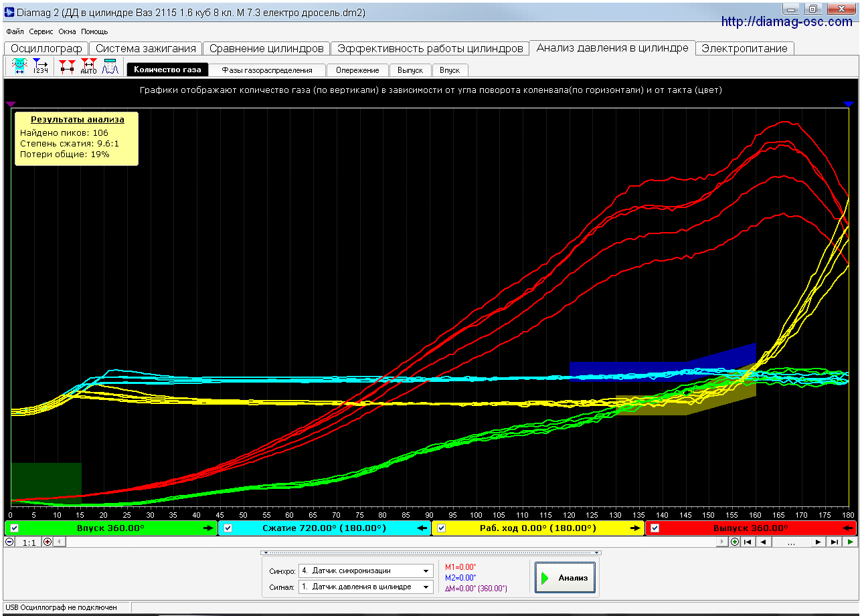Step back one frame arrow
The image size is (862, 616).
coord(762,542)
